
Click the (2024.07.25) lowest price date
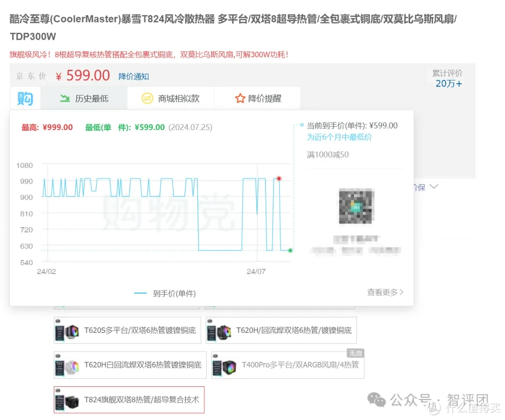190,127
